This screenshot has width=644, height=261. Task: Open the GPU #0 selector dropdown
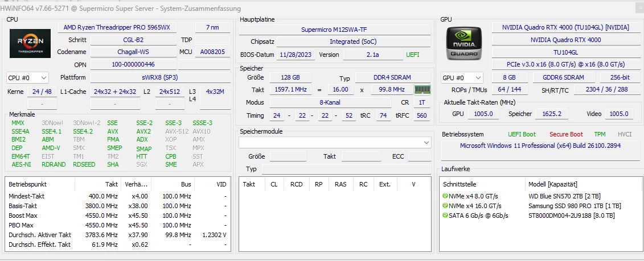pos(462,77)
